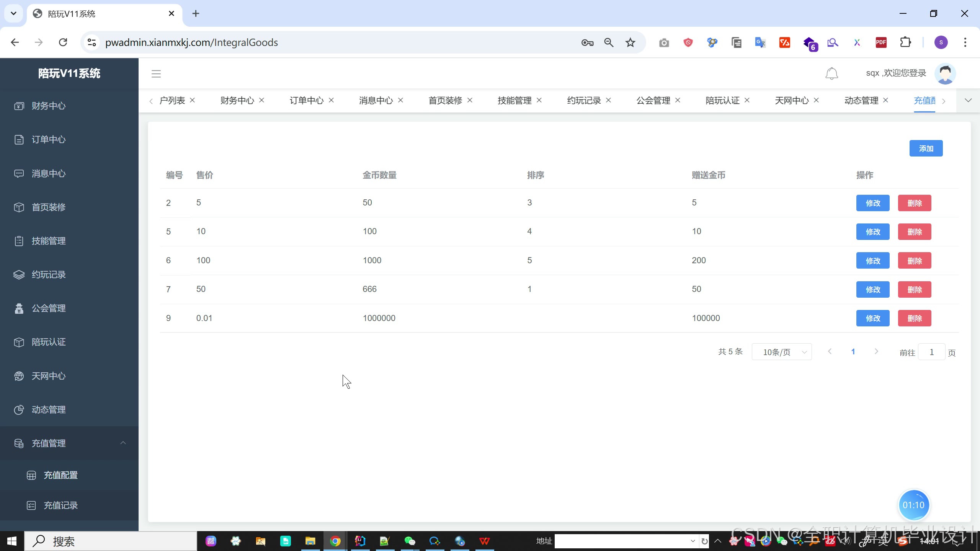Switch to the 动态管理 tab
The width and height of the screenshot is (980, 551).
(861, 100)
